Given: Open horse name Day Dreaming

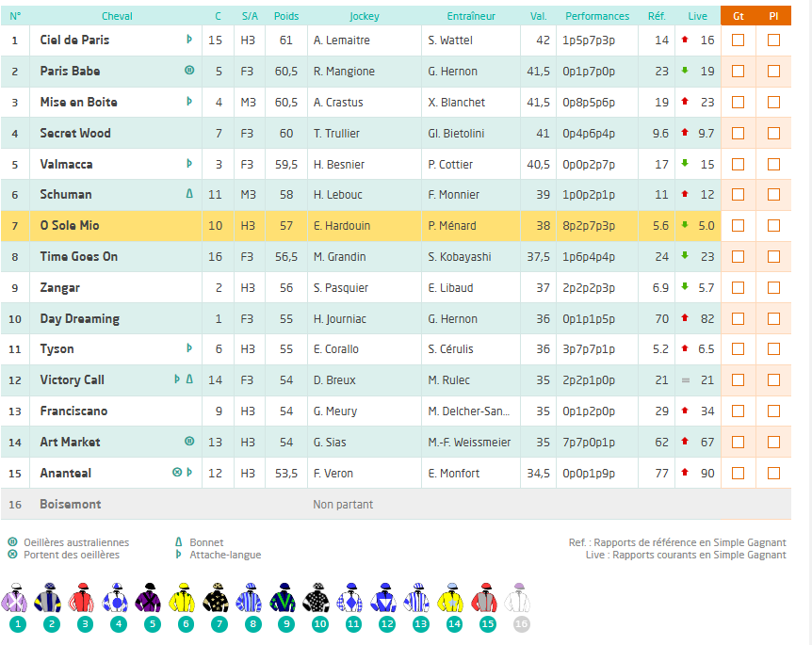Looking at the screenshot, I should tap(79, 319).
